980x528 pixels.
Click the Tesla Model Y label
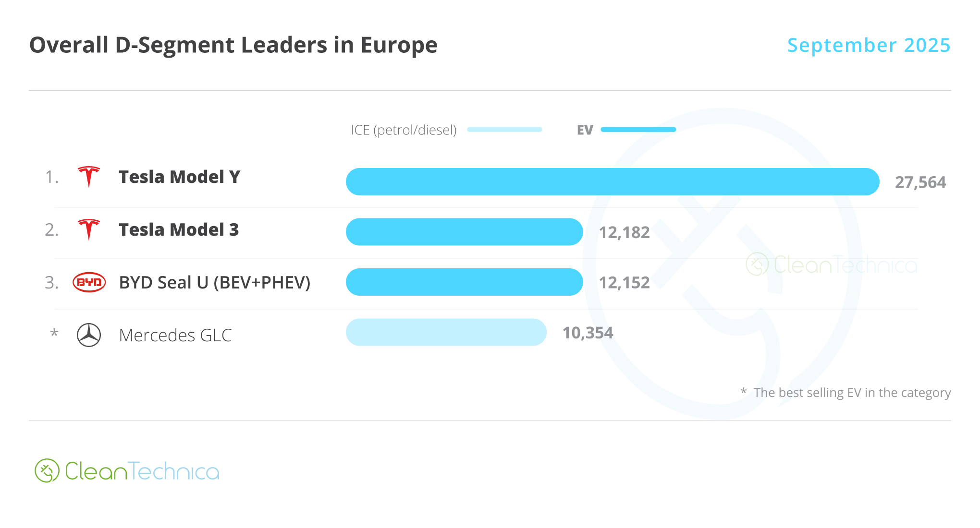point(180,177)
